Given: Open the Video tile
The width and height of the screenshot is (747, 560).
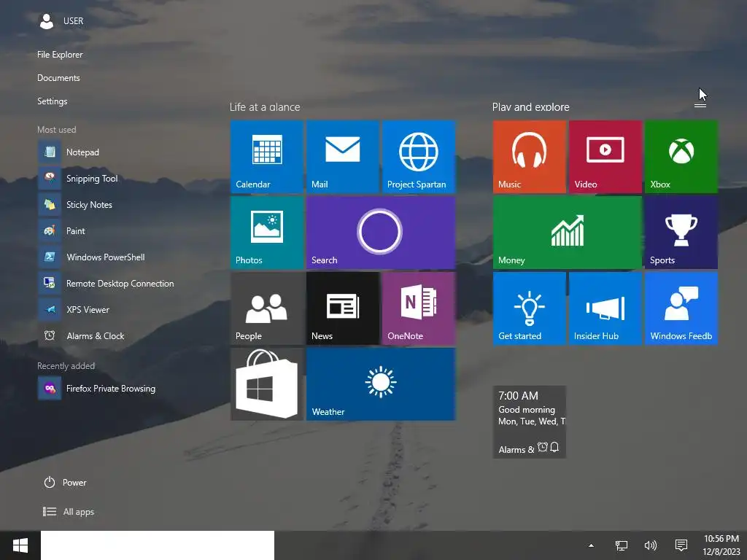Looking at the screenshot, I should click(605, 157).
